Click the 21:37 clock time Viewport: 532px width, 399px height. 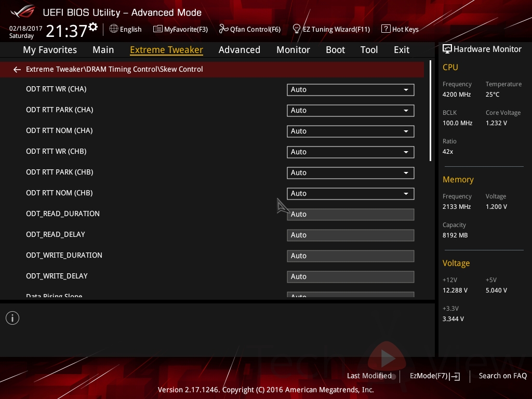tap(66, 31)
